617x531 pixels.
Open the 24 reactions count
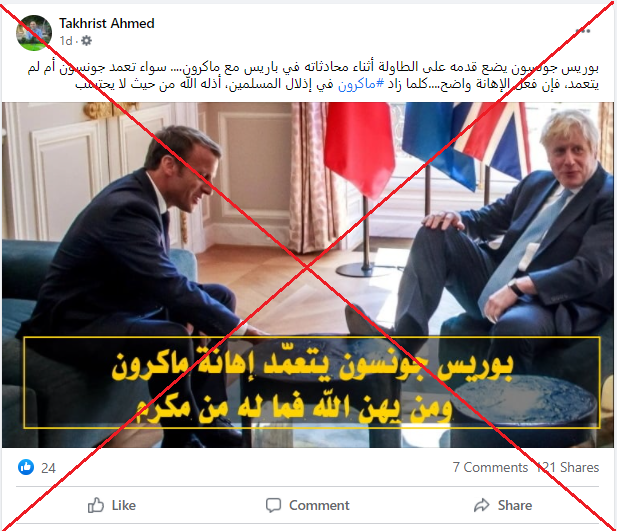[48, 468]
